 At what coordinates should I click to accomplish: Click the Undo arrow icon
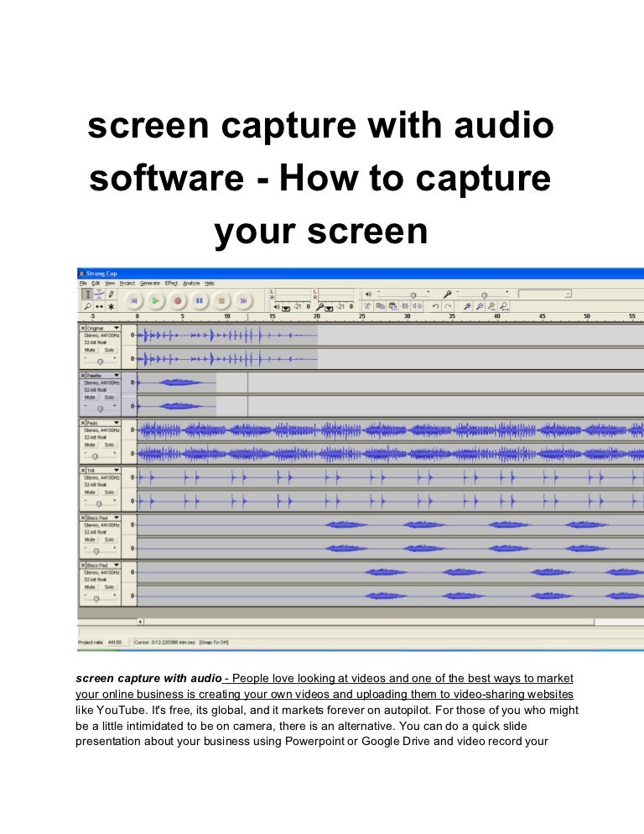[x=435, y=306]
